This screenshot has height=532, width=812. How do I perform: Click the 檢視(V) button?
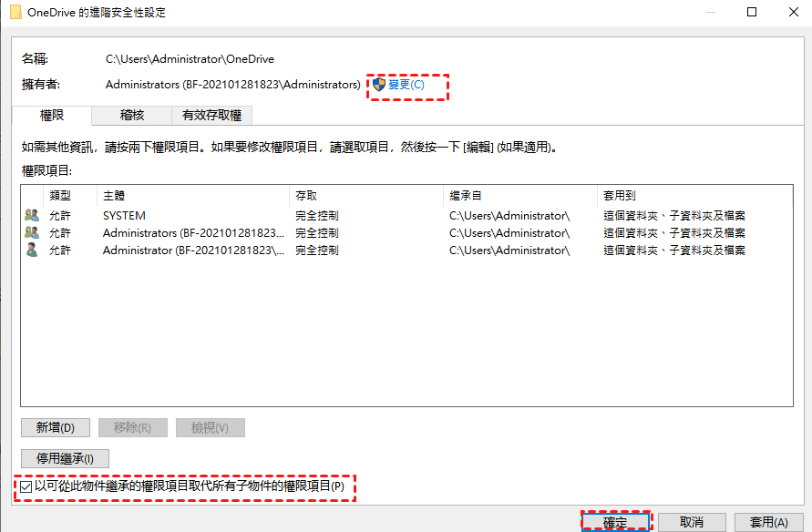tap(210, 428)
